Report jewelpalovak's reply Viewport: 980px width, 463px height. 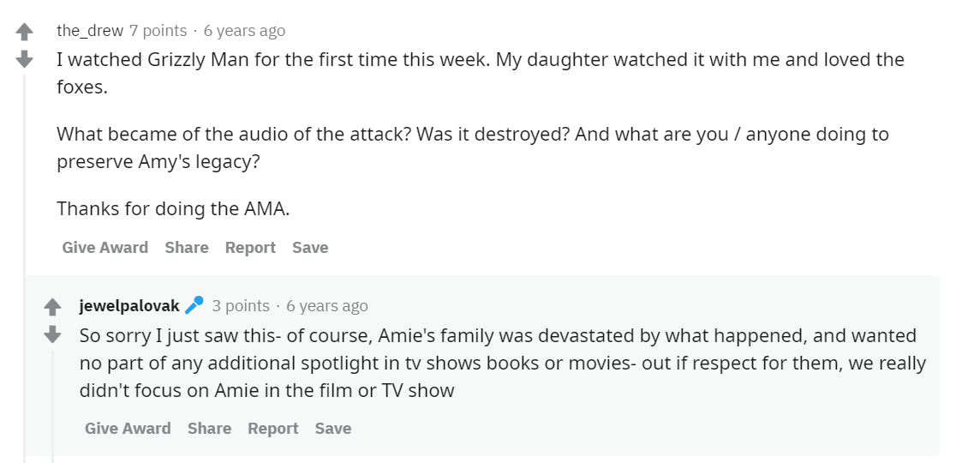tap(272, 428)
